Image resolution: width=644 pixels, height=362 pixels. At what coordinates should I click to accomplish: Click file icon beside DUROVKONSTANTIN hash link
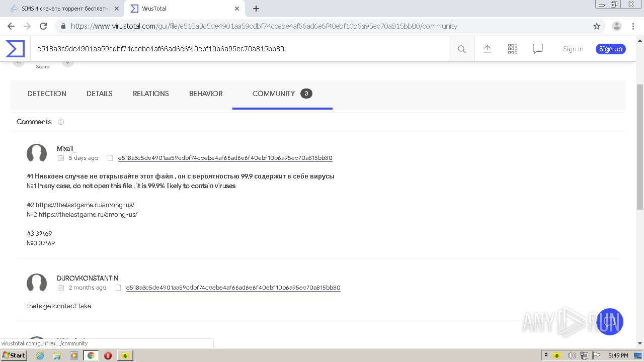click(118, 288)
